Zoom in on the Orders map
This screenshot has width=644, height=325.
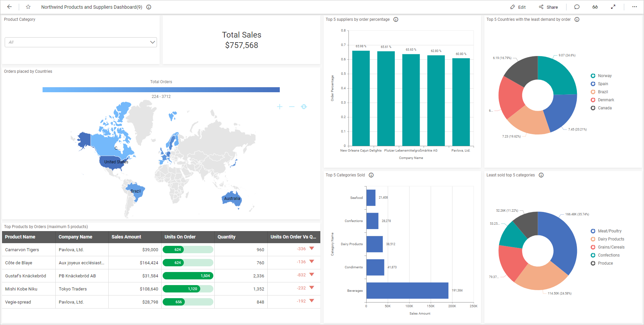tap(280, 106)
